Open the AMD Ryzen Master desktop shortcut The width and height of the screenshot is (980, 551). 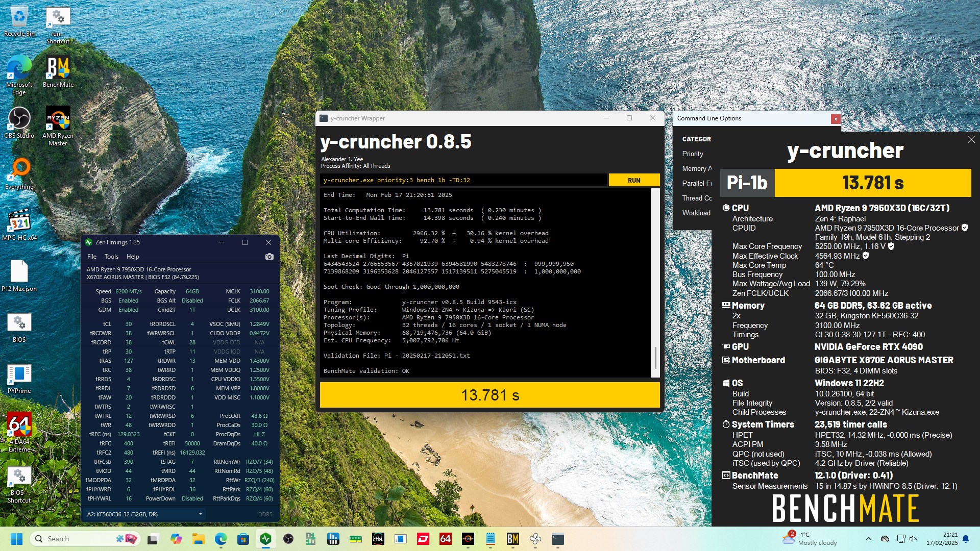(58, 126)
